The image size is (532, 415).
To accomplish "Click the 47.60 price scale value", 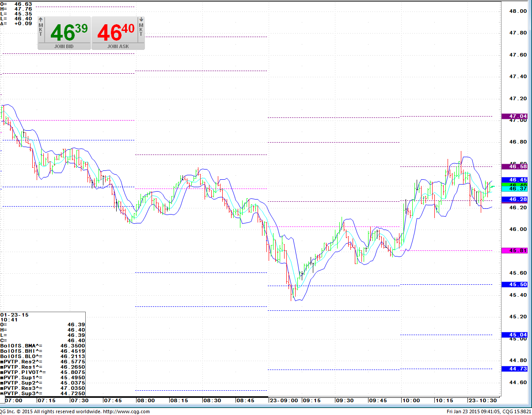I will pos(518,55).
